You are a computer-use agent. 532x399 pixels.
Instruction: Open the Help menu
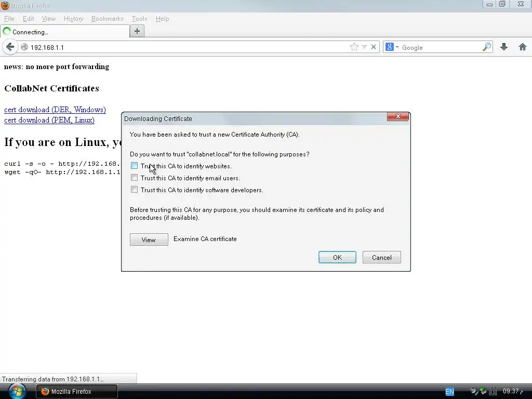click(x=162, y=19)
